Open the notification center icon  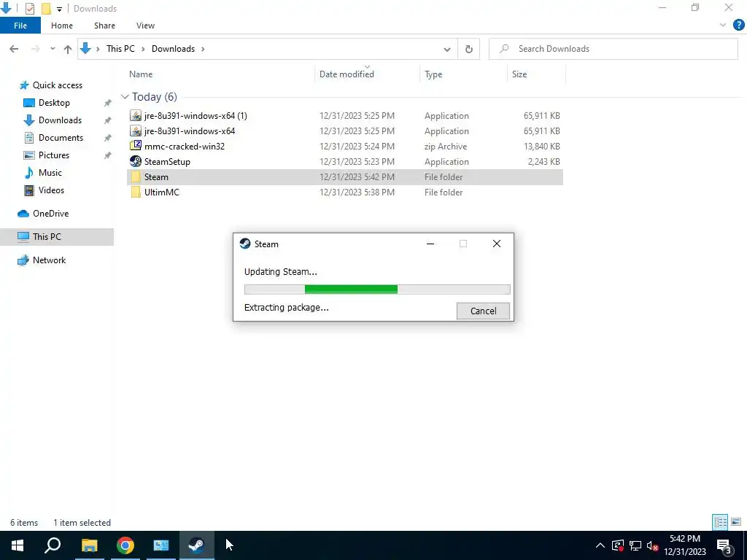[x=724, y=545]
